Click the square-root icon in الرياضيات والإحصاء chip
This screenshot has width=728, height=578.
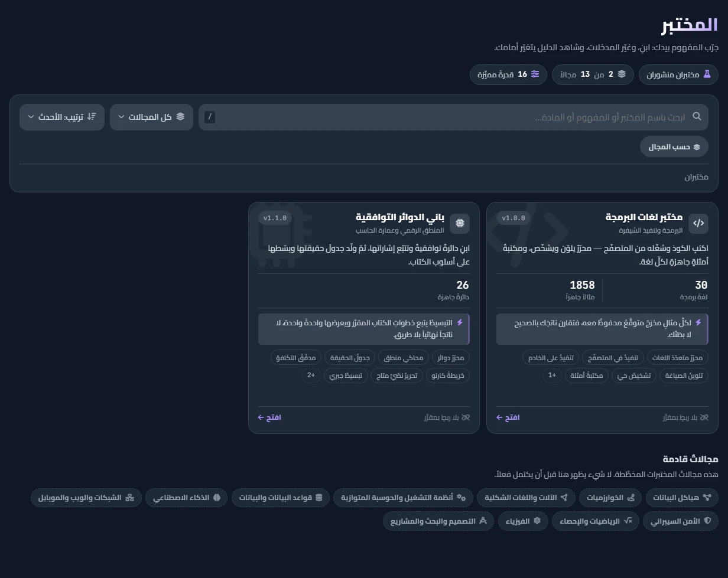tap(628, 521)
